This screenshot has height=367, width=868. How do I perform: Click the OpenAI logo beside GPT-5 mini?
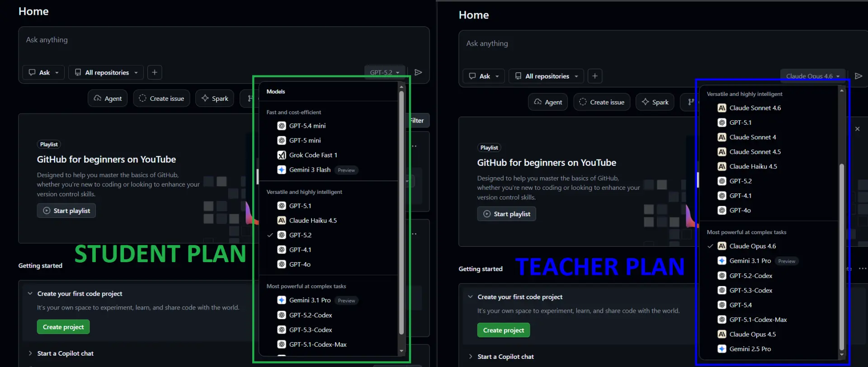(x=282, y=141)
